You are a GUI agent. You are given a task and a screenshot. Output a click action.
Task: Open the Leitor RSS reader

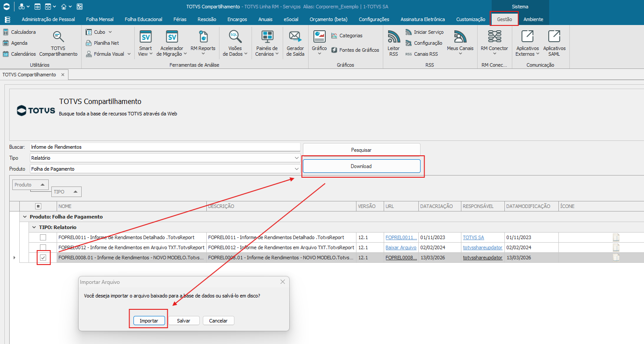pyautogui.click(x=394, y=43)
